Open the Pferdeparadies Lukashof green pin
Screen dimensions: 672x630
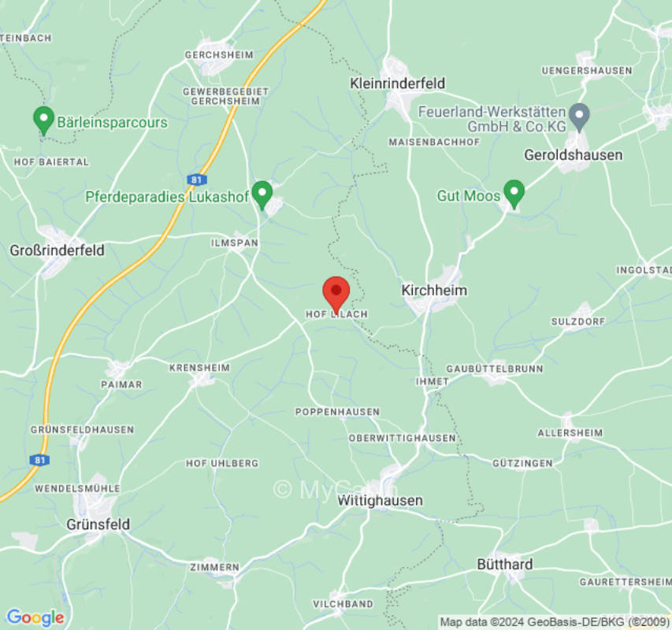(x=262, y=195)
